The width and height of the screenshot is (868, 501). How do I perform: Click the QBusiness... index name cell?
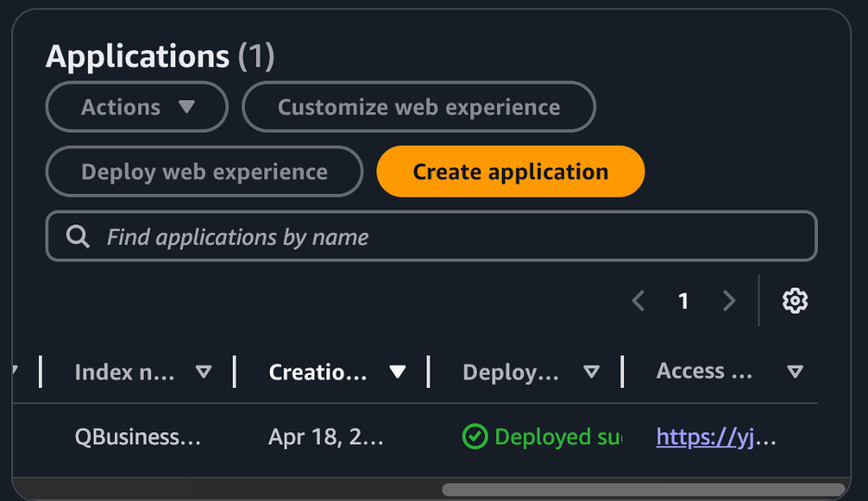[x=138, y=437]
